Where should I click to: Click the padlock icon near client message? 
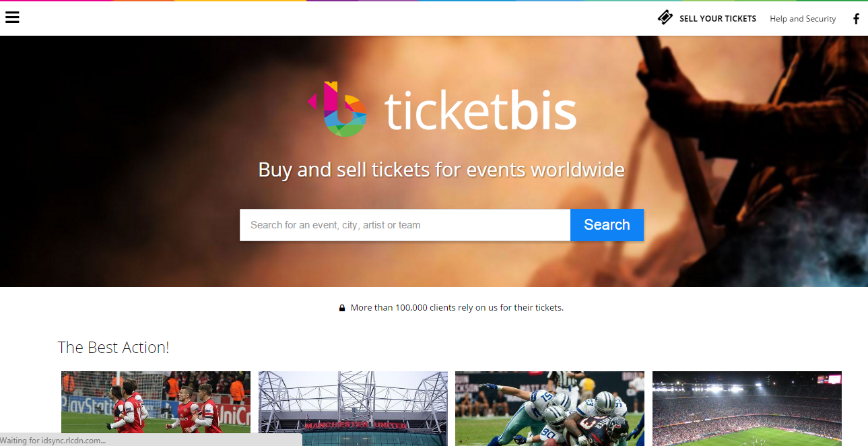pyautogui.click(x=341, y=308)
